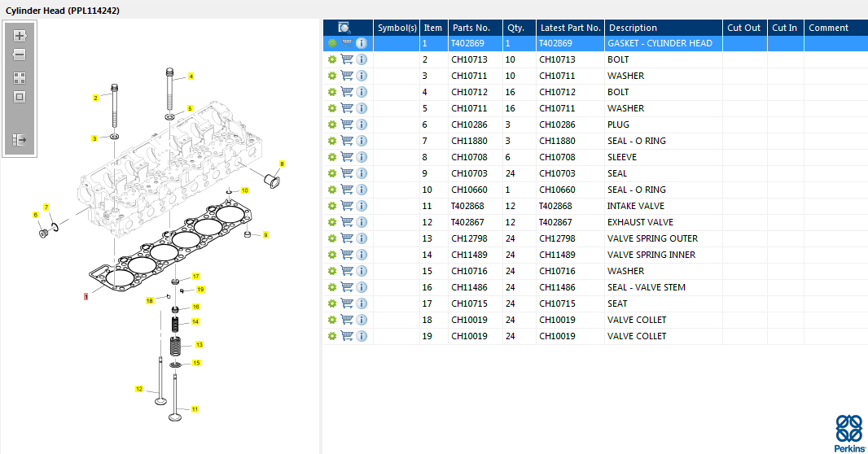Screen dimensions: 868x454
Task: Select callout 9 seal in diagram
Action: coord(265,235)
